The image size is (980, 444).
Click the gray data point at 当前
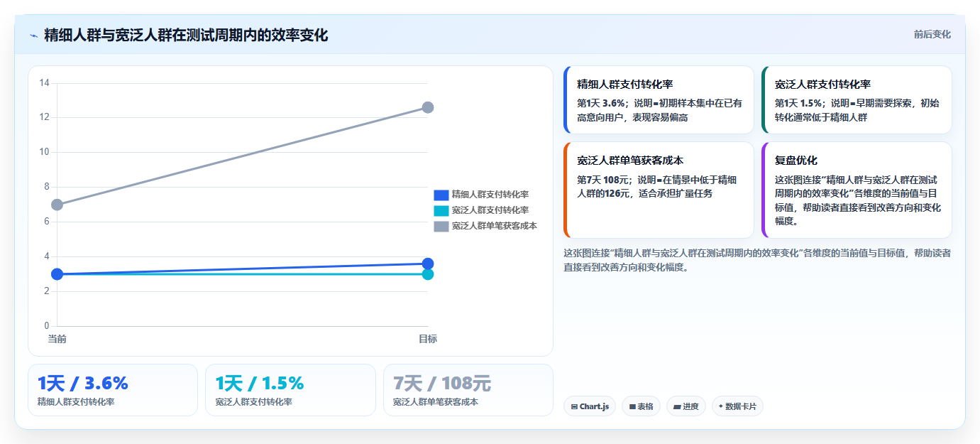[x=57, y=205]
